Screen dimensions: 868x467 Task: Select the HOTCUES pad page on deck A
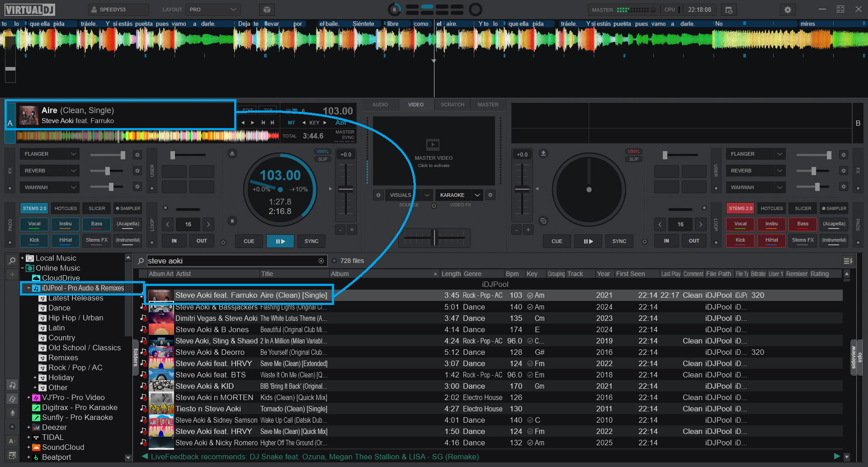[66, 208]
